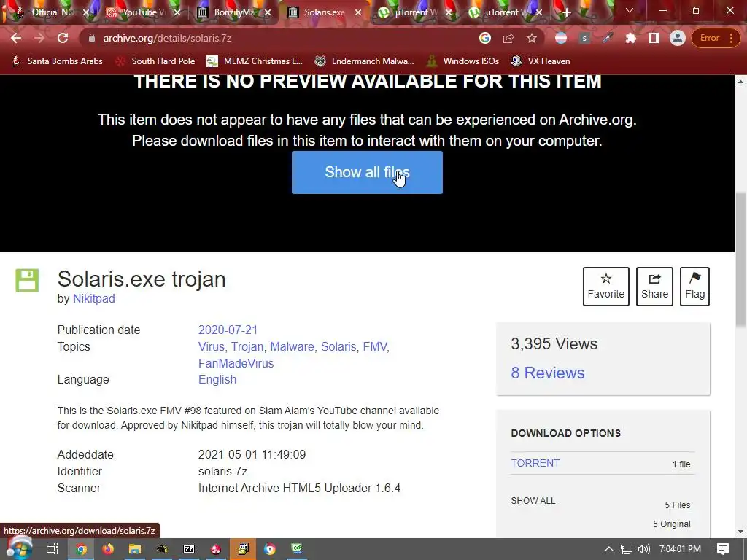
Task: Open VX Heaven bookmark
Action: pos(541,61)
